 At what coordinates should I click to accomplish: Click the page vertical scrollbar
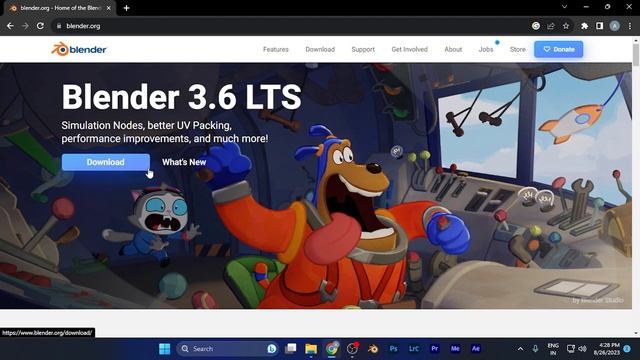[x=636, y=55]
